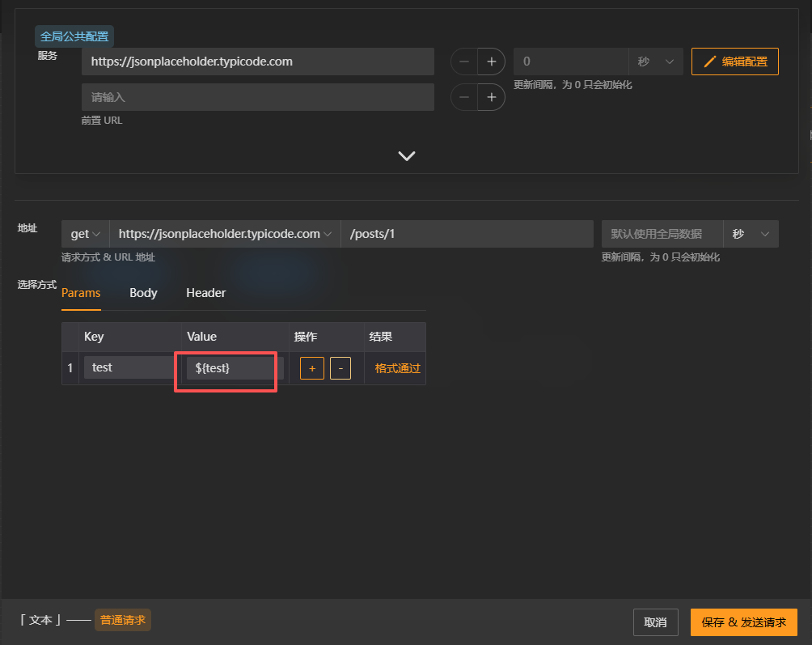The height and width of the screenshot is (645, 812).
Task: Expand the global config with the down chevron
Action: (407, 156)
